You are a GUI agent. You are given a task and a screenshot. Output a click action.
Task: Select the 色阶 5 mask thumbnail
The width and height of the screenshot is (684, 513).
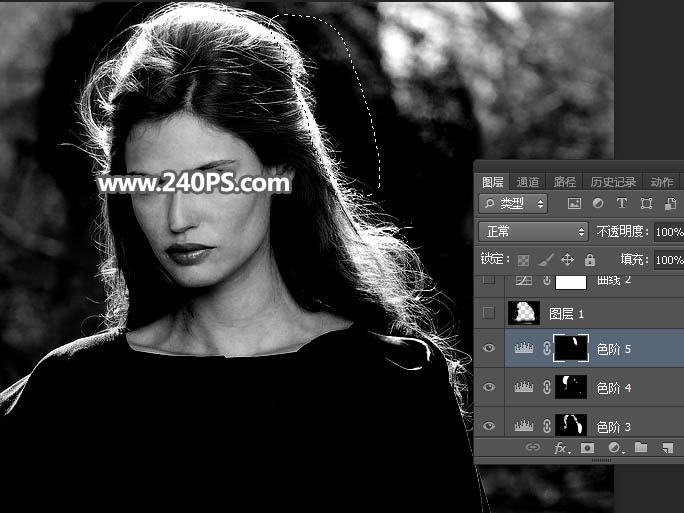pos(571,348)
